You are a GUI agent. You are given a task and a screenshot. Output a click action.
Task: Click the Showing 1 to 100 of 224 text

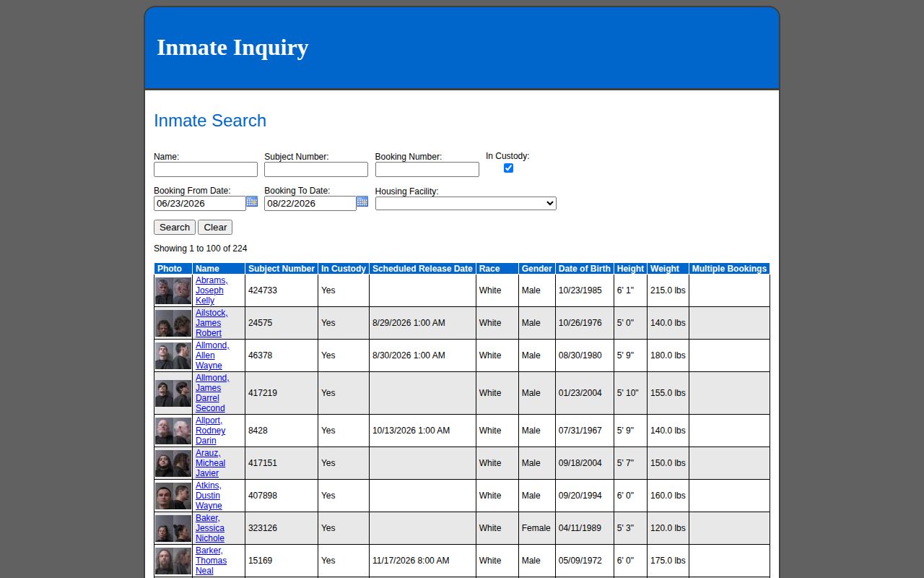pos(201,249)
